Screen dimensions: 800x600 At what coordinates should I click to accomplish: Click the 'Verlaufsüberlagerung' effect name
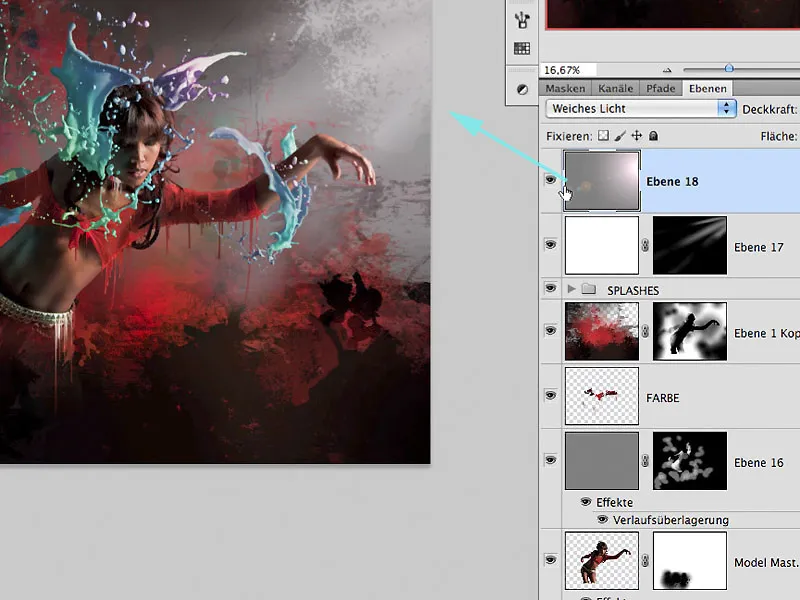point(670,520)
